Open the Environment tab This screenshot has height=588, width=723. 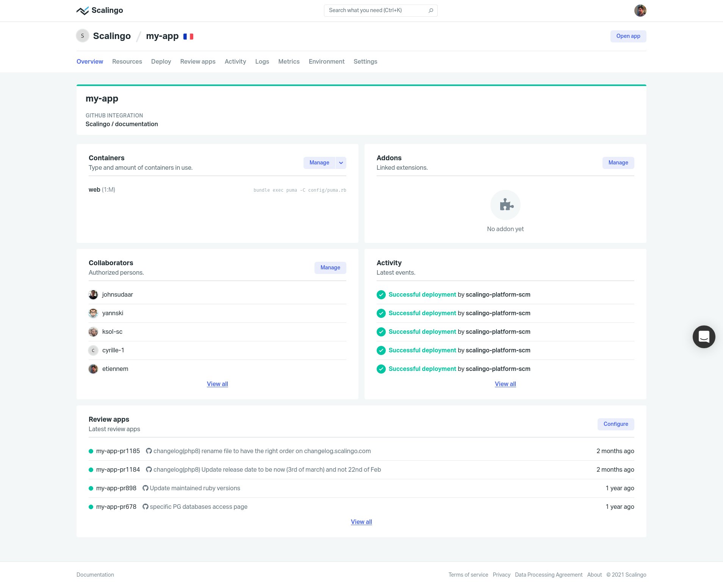327,61
